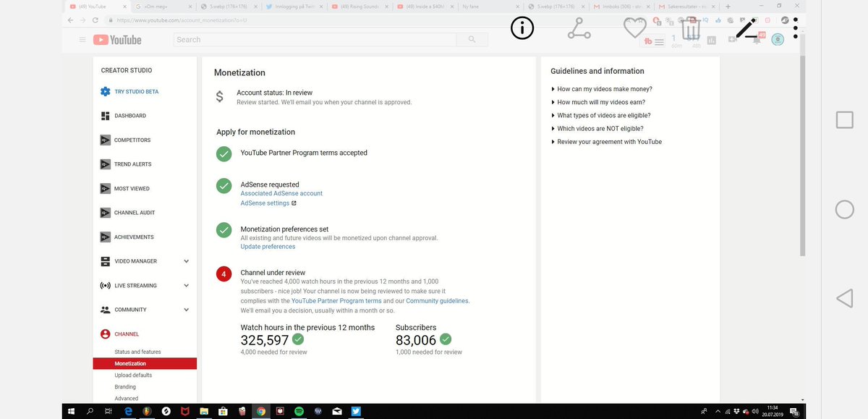Open Twitter app in the taskbar
The height and width of the screenshot is (419, 868).
tap(356, 412)
